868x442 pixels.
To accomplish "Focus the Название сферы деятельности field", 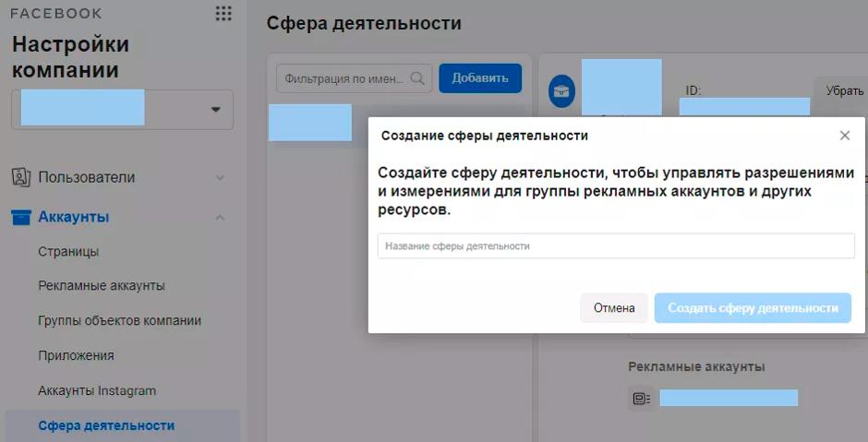I will 616,246.
